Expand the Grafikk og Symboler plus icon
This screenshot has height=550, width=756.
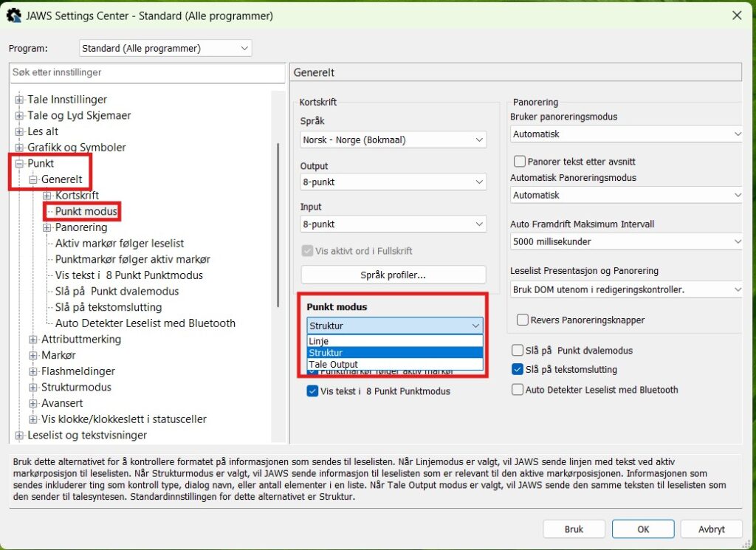pyautogui.click(x=19, y=148)
